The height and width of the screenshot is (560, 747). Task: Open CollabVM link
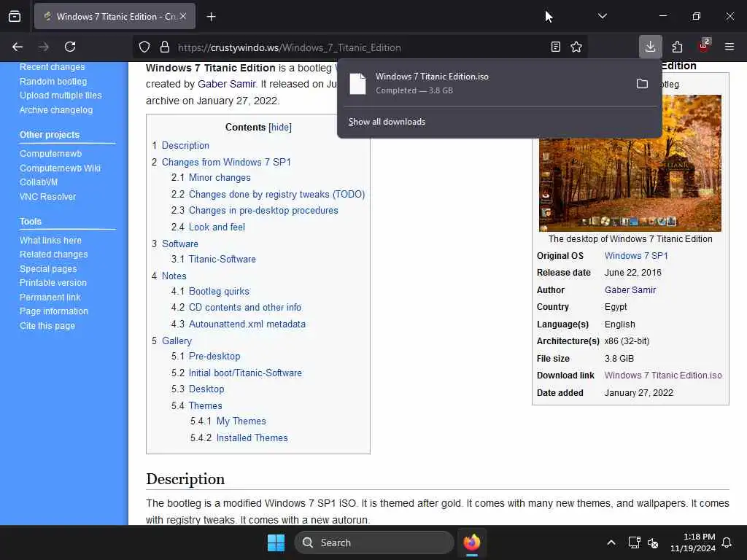tap(39, 182)
